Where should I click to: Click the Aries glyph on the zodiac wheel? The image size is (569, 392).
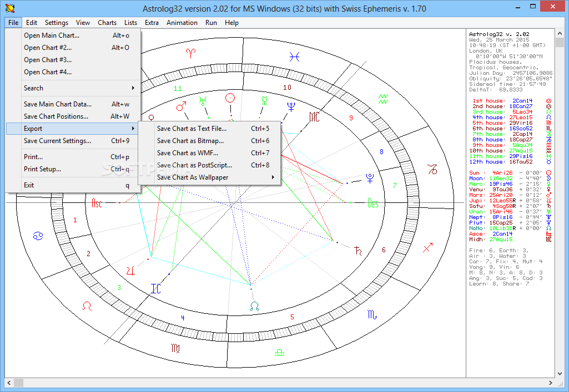click(x=190, y=53)
